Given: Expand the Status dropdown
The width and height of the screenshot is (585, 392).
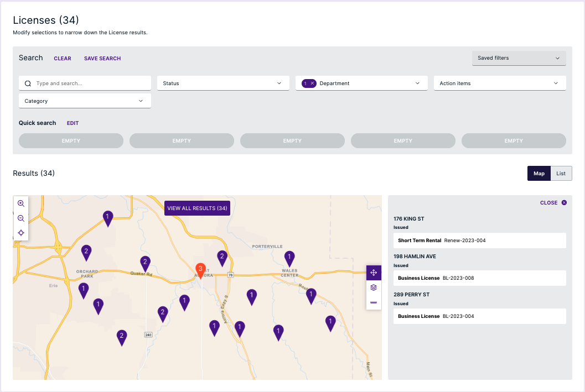Looking at the screenshot, I should pos(223,83).
